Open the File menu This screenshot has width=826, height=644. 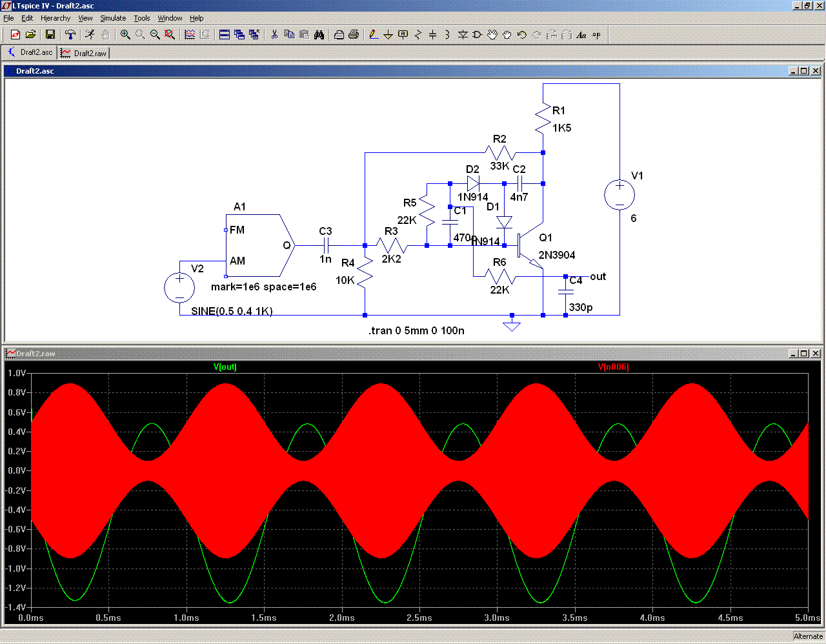coord(8,18)
